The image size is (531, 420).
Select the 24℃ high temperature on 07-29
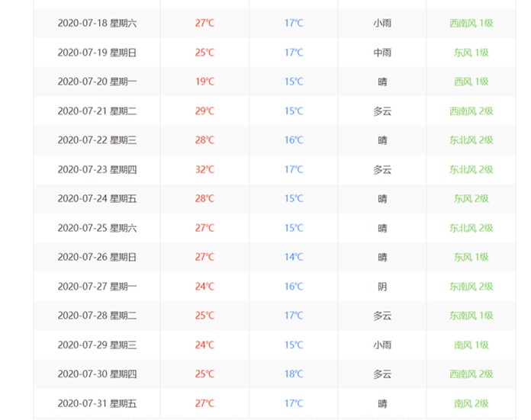(x=204, y=345)
